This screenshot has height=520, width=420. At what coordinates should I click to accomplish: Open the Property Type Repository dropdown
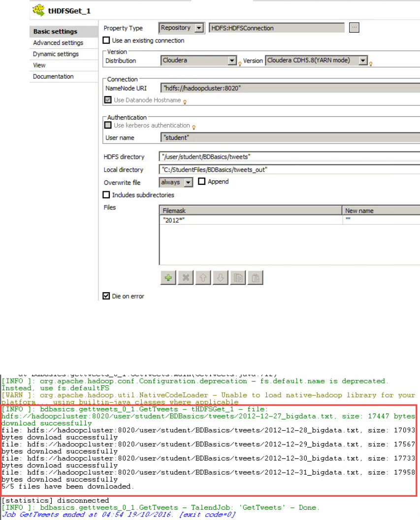click(198, 28)
